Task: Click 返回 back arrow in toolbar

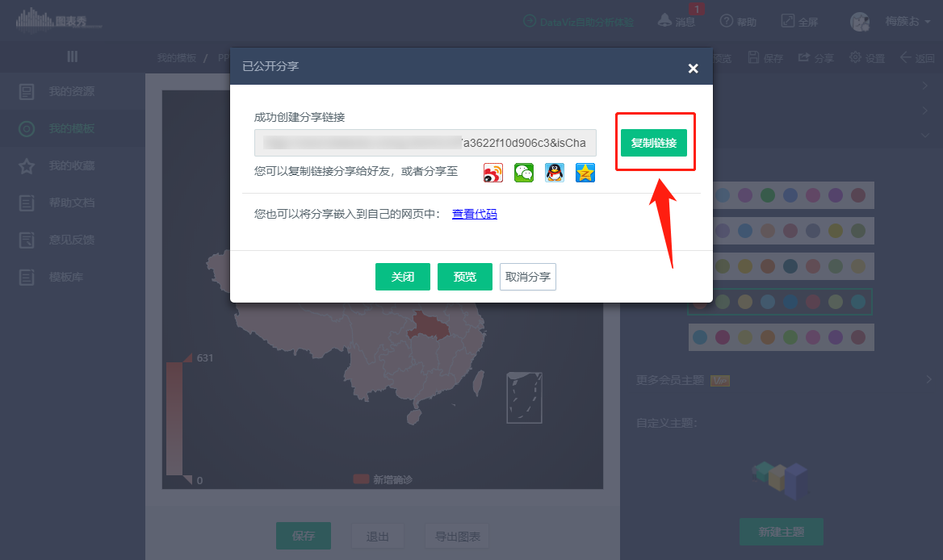Action: tap(917, 57)
